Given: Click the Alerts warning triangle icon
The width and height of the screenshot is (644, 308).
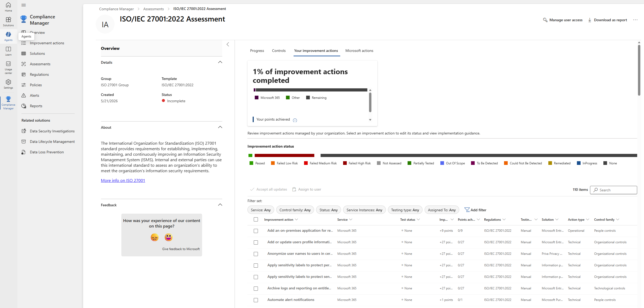Looking at the screenshot, I should point(24,95).
